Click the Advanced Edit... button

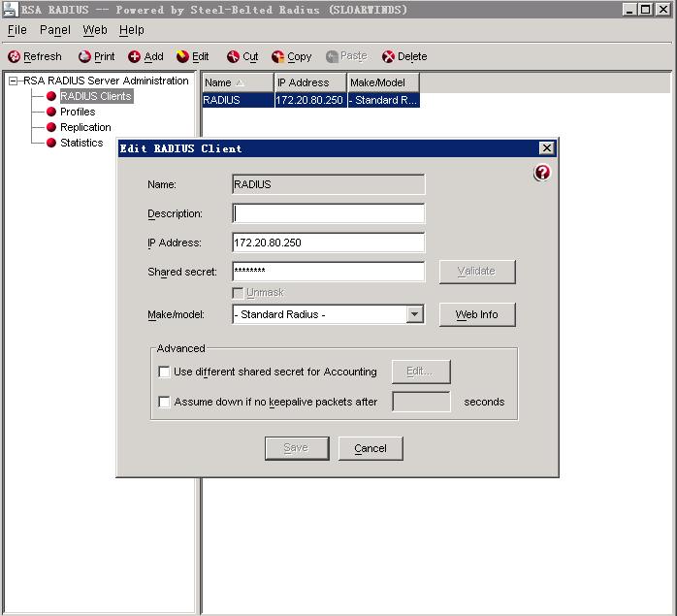421,372
